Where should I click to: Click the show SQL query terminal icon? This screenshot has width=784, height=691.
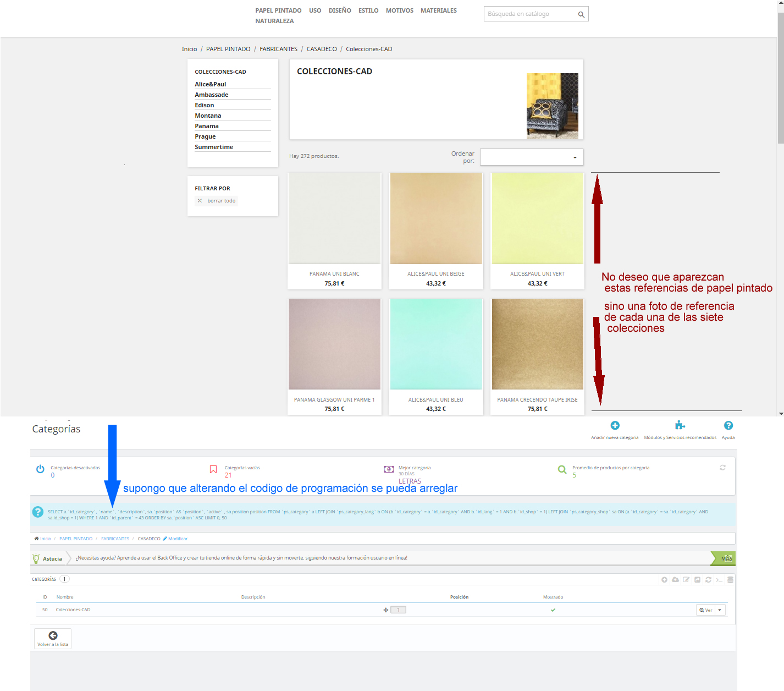[719, 579]
